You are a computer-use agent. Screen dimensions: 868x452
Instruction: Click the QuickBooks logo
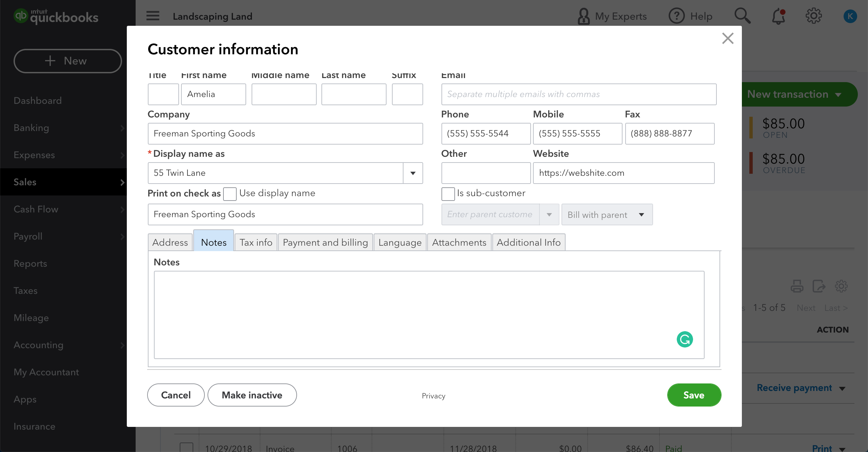pyautogui.click(x=56, y=16)
